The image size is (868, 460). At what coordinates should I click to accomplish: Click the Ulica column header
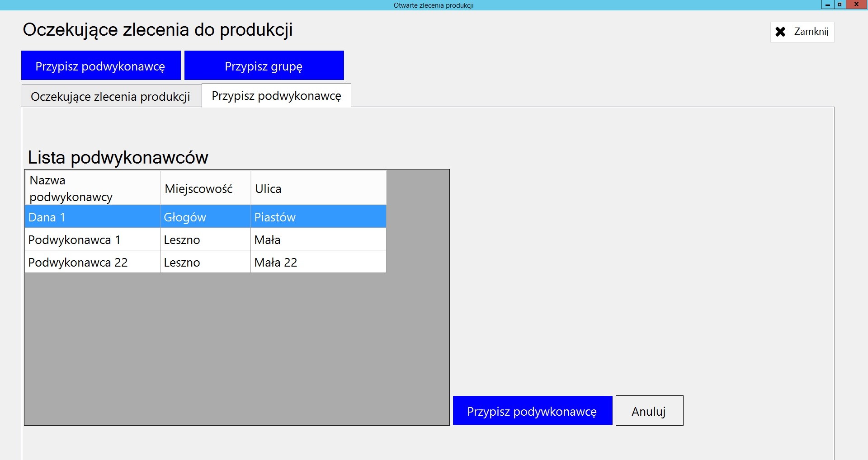tap(319, 188)
